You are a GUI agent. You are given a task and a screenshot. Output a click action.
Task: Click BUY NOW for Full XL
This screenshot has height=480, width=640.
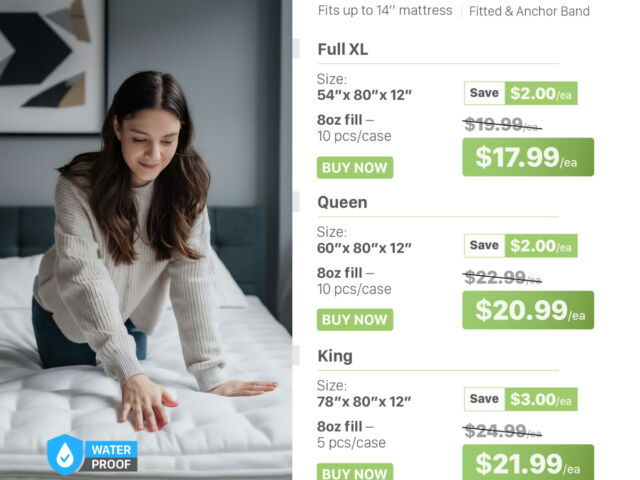355,167
